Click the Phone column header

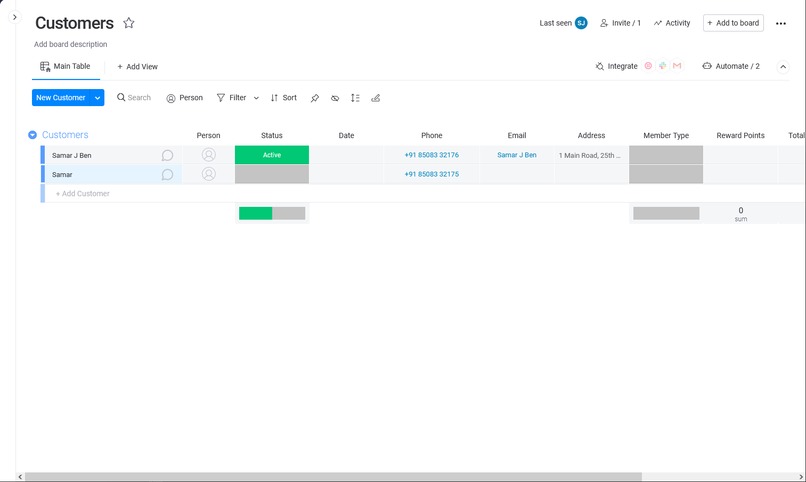(x=431, y=136)
